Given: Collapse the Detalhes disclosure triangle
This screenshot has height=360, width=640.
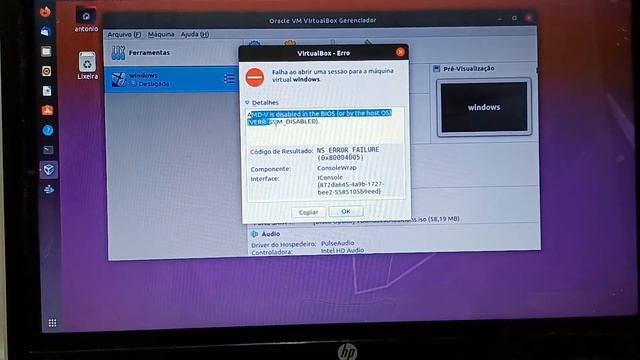Looking at the screenshot, I should (247, 102).
